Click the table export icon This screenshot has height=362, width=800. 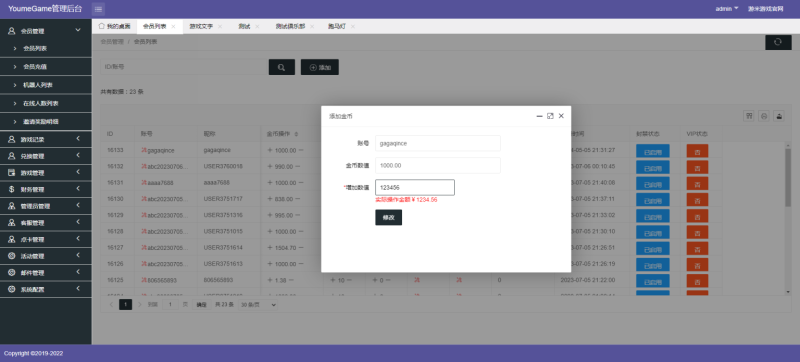click(x=779, y=116)
